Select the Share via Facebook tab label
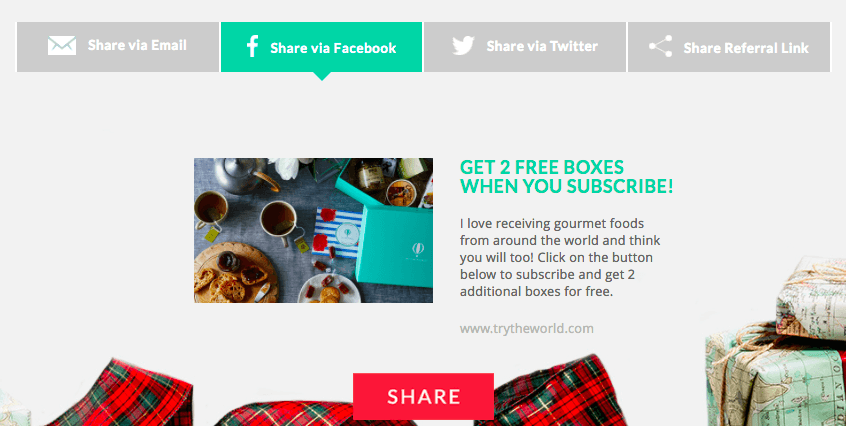The width and height of the screenshot is (846, 426). coord(333,48)
